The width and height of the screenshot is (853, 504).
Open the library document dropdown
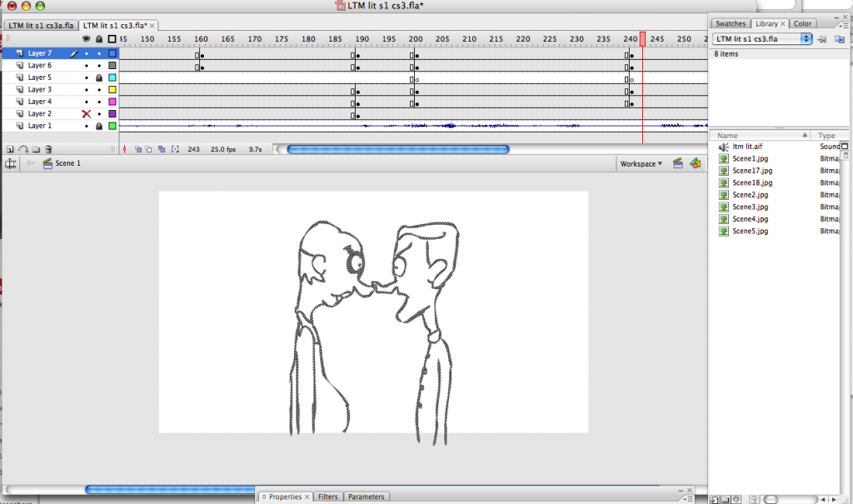click(762, 38)
